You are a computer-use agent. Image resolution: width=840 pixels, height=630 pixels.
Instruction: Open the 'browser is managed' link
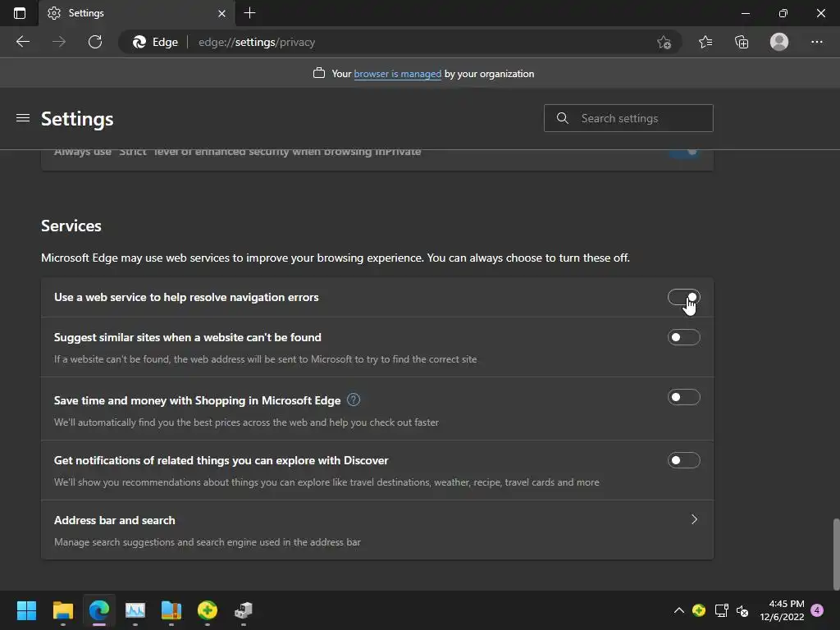coord(398,74)
